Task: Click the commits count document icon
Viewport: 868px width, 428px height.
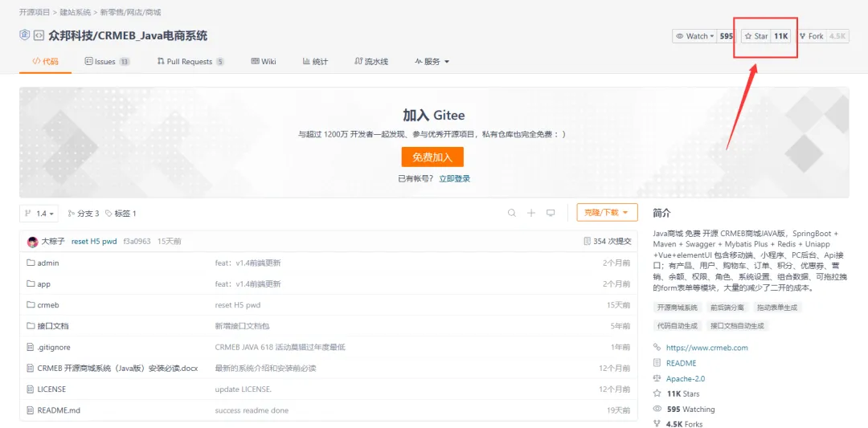Action: click(587, 242)
